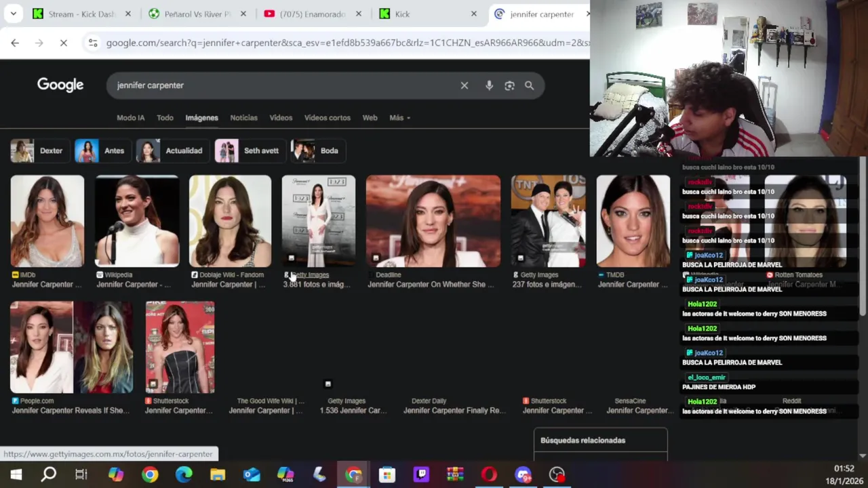This screenshot has height=488, width=868.
Task: Click the jennifer carpenter search input
Action: coord(285,85)
